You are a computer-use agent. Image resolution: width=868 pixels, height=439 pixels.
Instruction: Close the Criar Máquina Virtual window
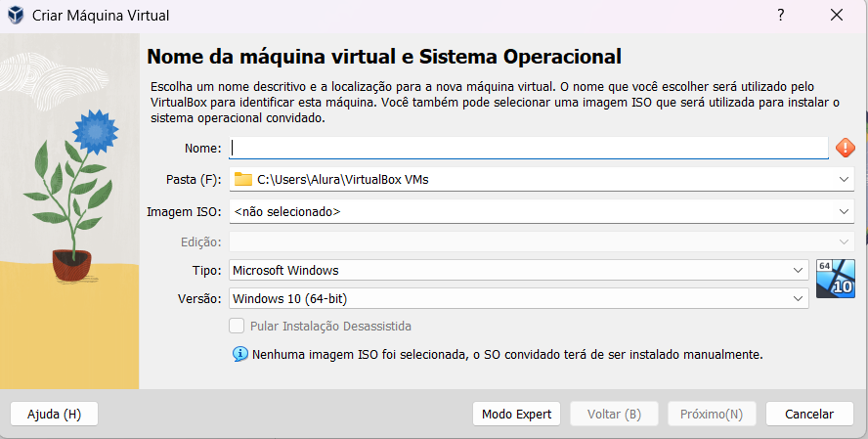(x=837, y=15)
